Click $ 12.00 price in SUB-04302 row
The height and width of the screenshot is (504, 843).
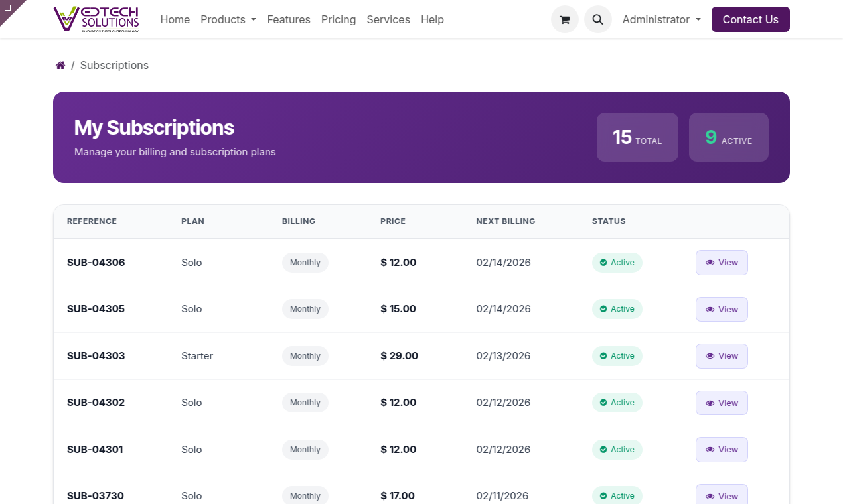(398, 403)
